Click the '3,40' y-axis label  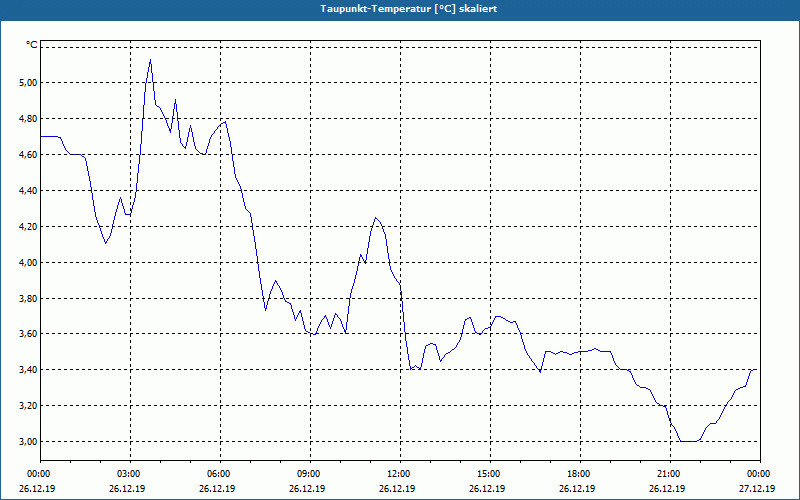[29, 370]
